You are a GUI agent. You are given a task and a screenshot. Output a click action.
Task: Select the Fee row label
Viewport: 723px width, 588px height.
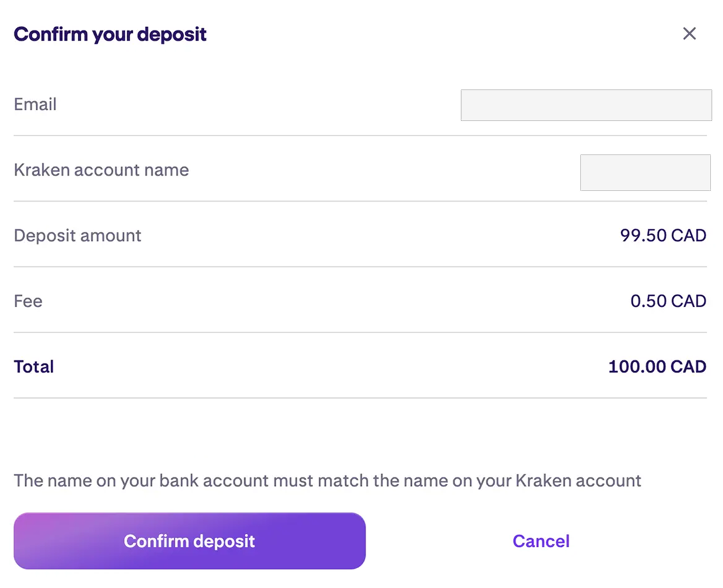27,301
